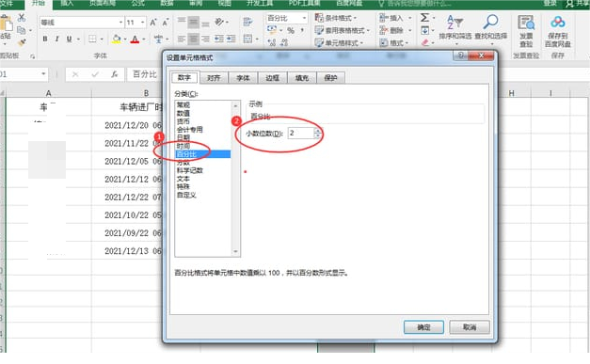Toggle Bold formatting in the ribbon

[x=45, y=39]
